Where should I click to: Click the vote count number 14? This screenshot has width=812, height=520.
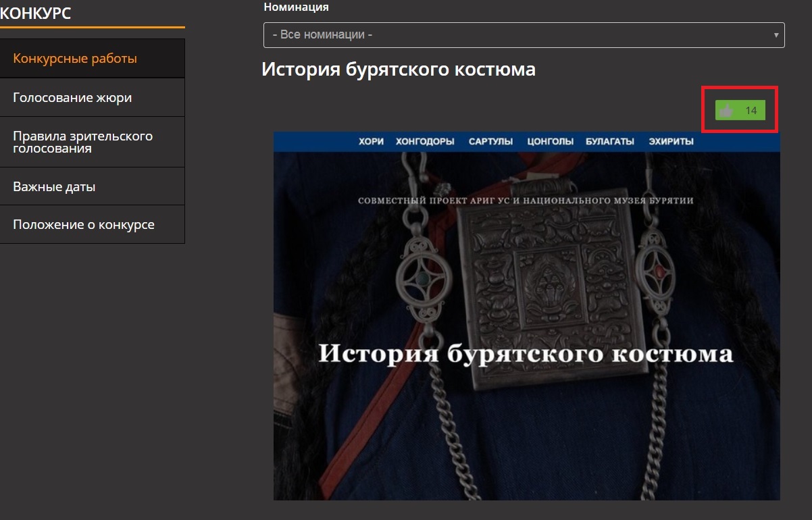click(x=751, y=111)
